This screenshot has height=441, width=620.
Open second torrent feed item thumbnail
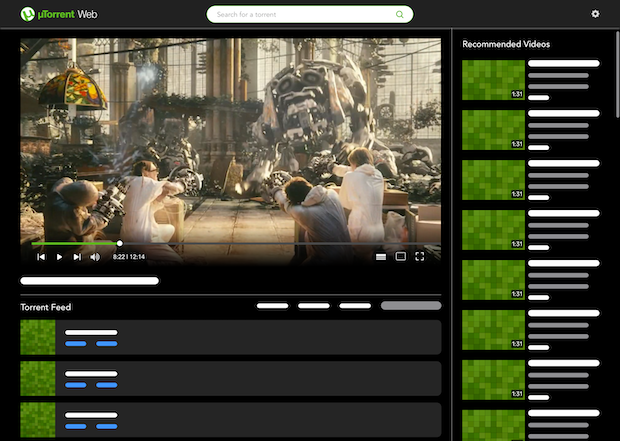pos(38,378)
